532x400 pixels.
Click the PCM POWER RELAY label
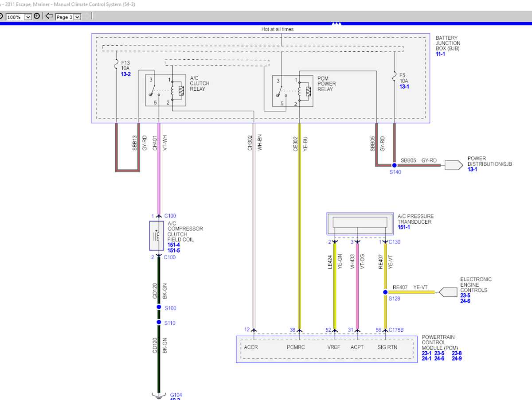pyautogui.click(x=327, y=84)
